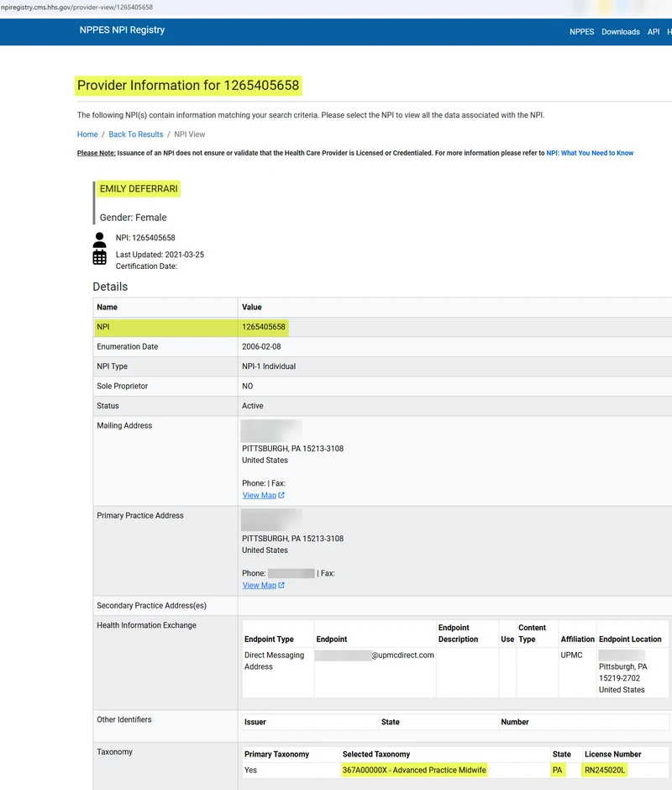
Task: Click 'Last Updated: 2021-03-25' text
Action: 160,255
